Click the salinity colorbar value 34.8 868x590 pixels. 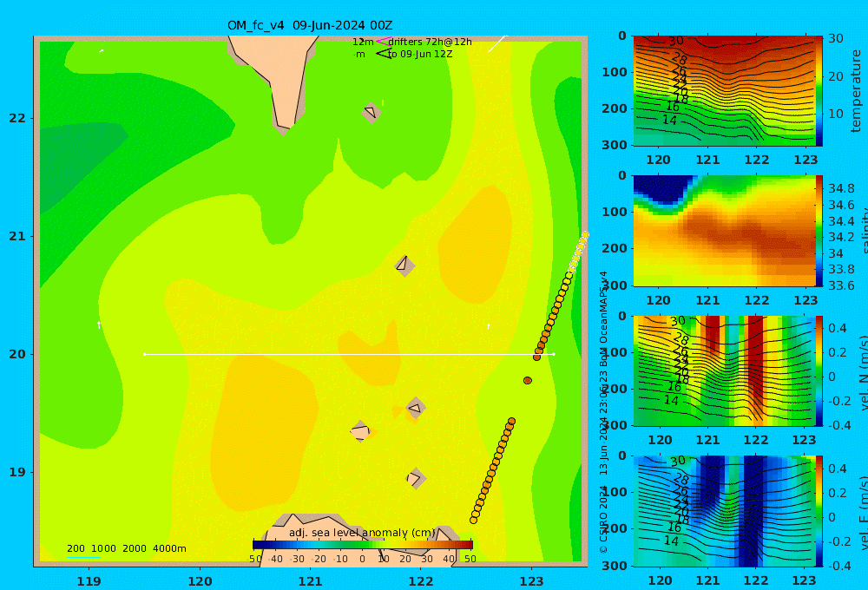coord(841,189)
